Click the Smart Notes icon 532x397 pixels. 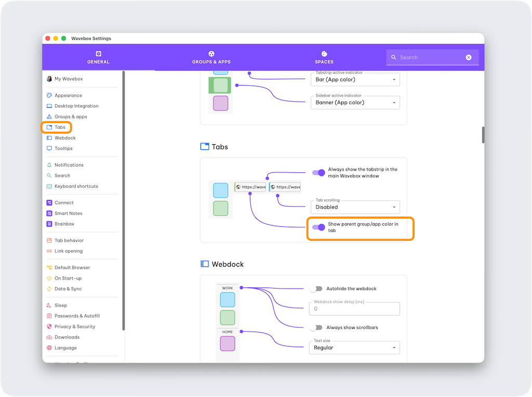[49, 213]
